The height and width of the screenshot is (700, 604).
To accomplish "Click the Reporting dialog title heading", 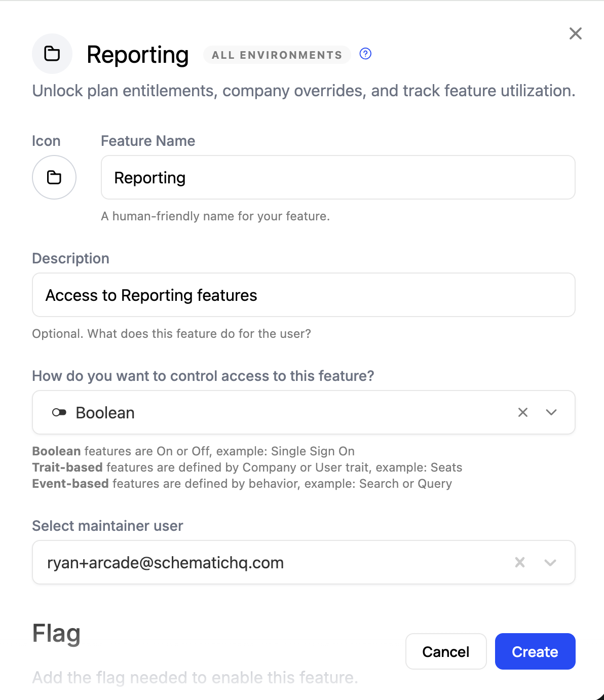I will point(137,55).
